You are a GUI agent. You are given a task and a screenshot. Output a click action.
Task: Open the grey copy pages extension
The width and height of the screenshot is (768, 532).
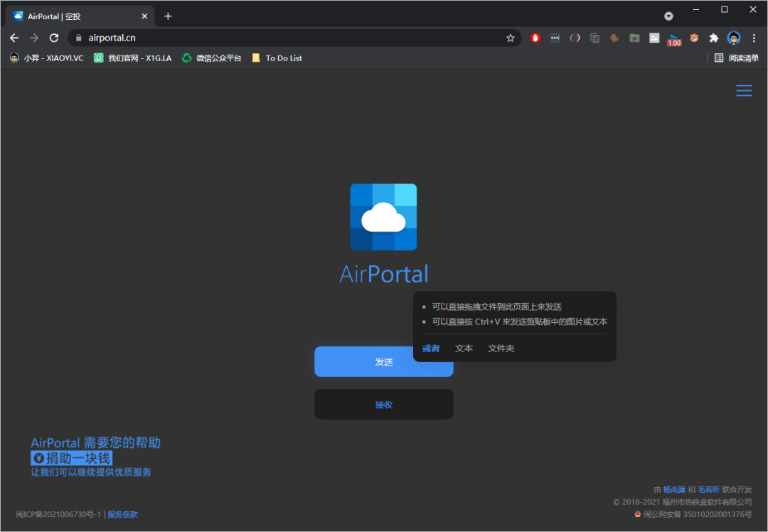[594, 38]
